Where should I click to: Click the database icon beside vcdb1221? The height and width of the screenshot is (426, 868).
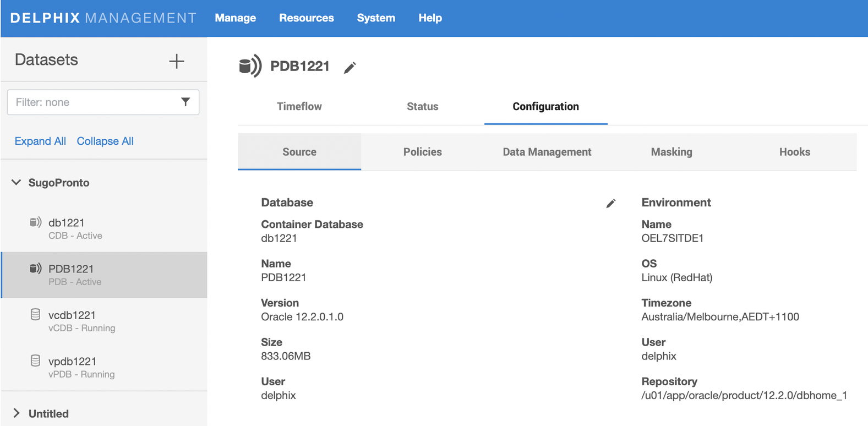(x=35, y=315)
